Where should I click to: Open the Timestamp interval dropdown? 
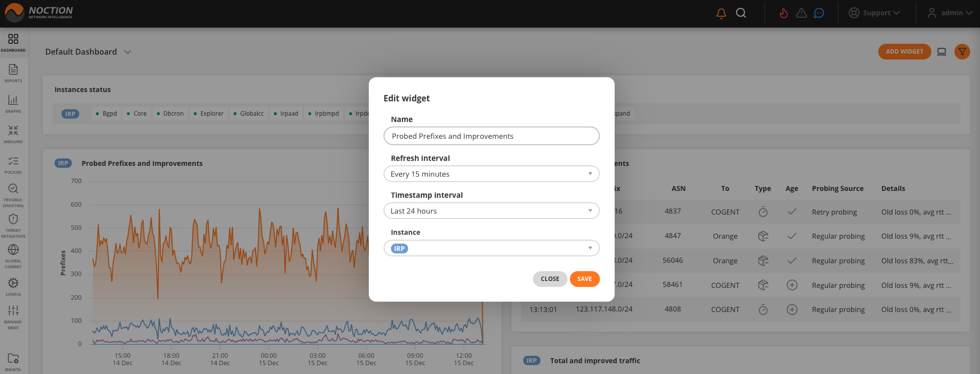tap(491, 211)
